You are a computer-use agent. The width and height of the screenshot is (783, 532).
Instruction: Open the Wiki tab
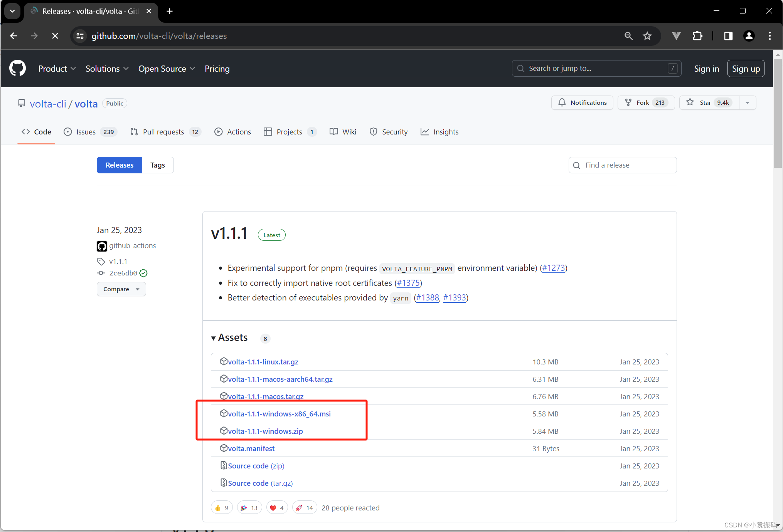[x=343, y=132]
